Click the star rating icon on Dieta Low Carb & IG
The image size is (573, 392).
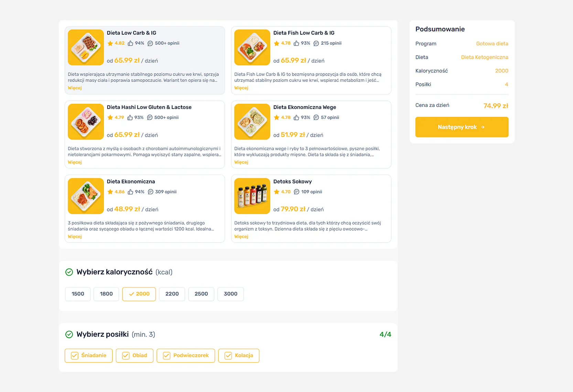coord(110,43)
